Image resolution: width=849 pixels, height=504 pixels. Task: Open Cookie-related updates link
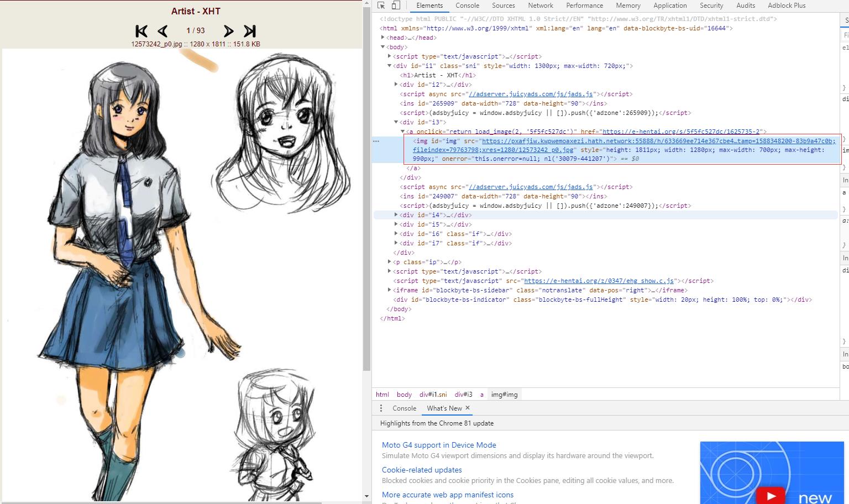(422, 470)
